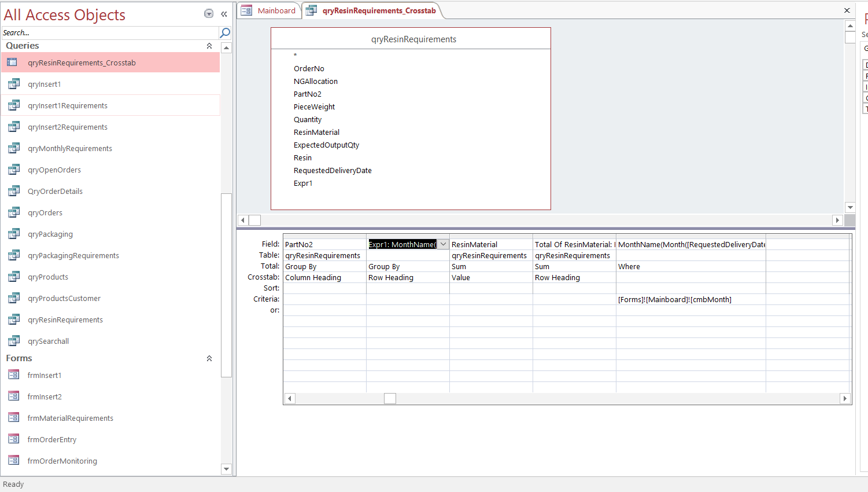Click the qryMonthlyRequirements query icon
Image resolution: width=868 pixels, height=492 pixels.
coord(14,149)
